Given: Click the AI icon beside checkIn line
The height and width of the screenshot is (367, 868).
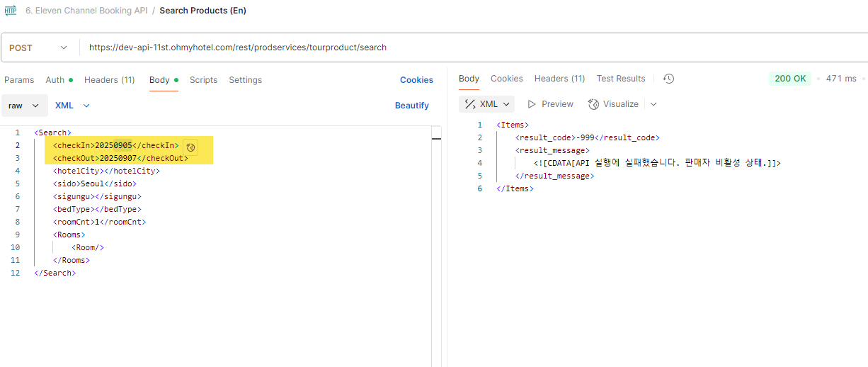Looking at the screenshot, I should point(190,147).
